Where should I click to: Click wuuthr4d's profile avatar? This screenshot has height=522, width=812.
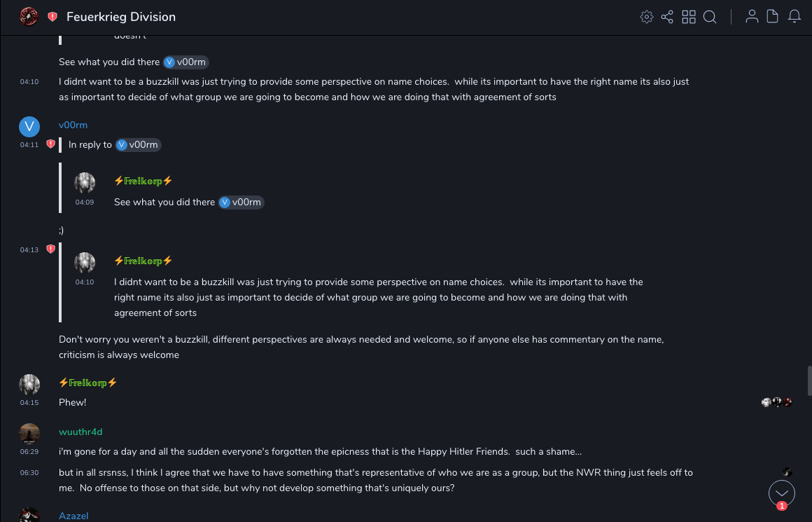pyautogui.click(x=29, y=434)
